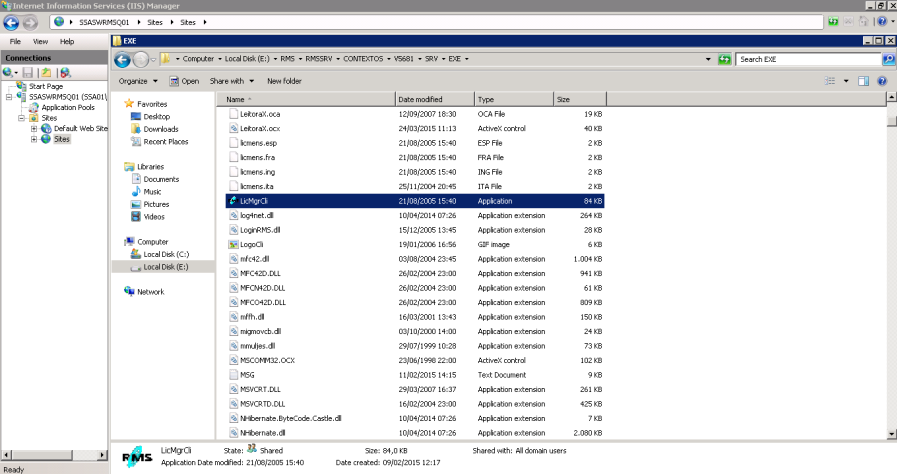Click the Search EXE magnifier icon
Viewport: 897px width, 474px height.
888,59
